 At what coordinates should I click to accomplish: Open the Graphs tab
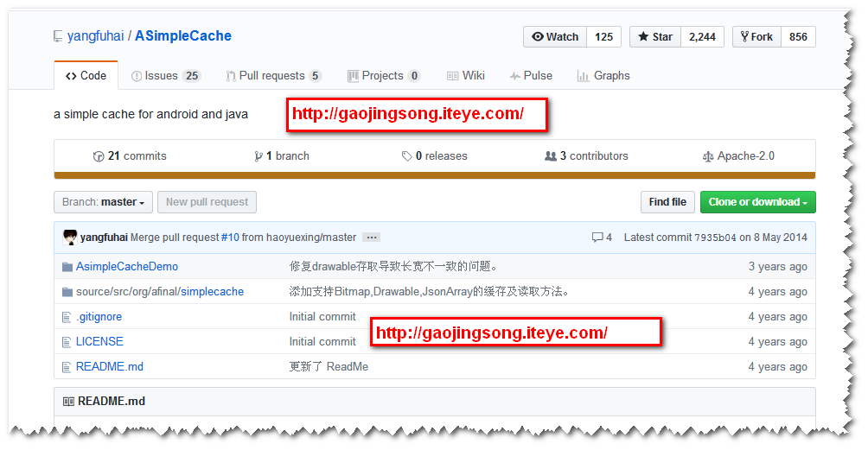pyautogui.click(x=603, y=76)
